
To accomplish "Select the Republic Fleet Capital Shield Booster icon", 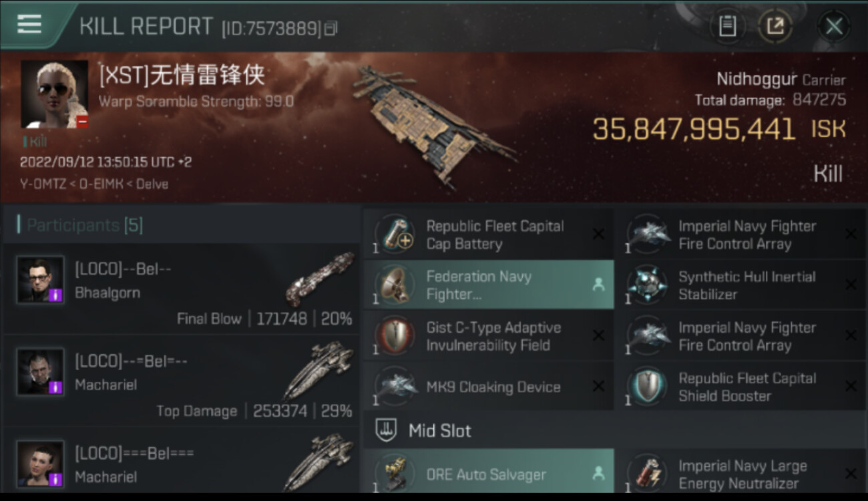I will click(x=646, y=387).
